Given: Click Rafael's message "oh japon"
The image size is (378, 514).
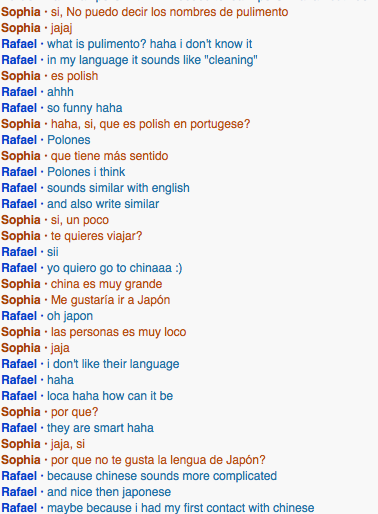Looking at the screenshot, I should tap(70, 316).
